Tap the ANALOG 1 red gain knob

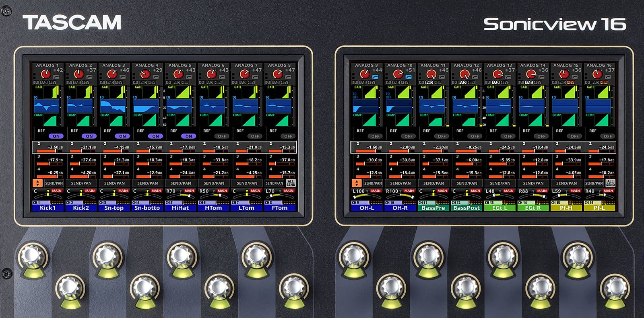click(46, 74)
